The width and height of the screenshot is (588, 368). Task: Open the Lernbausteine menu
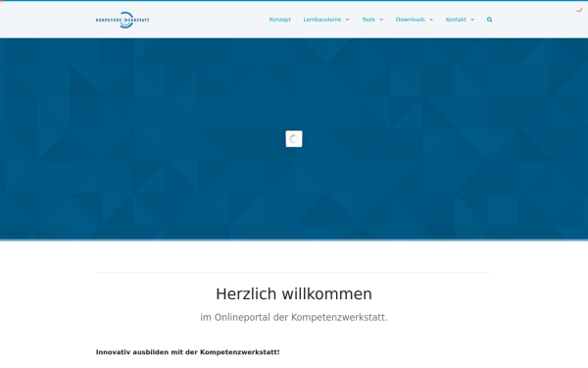(x=322, y=20)
